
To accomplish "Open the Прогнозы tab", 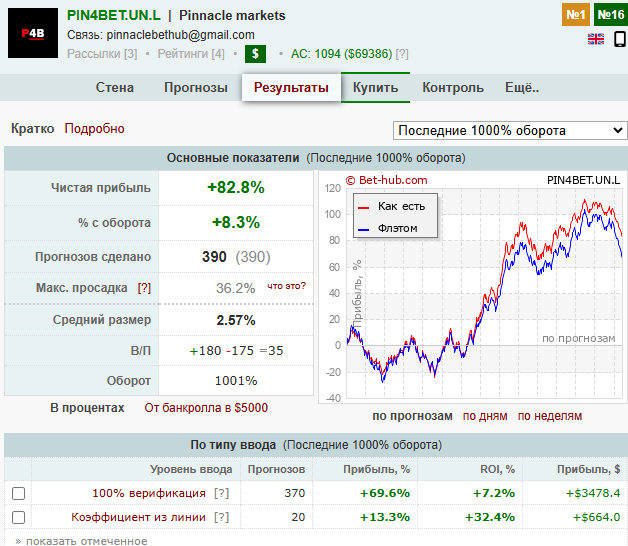I will click(196, 87).
